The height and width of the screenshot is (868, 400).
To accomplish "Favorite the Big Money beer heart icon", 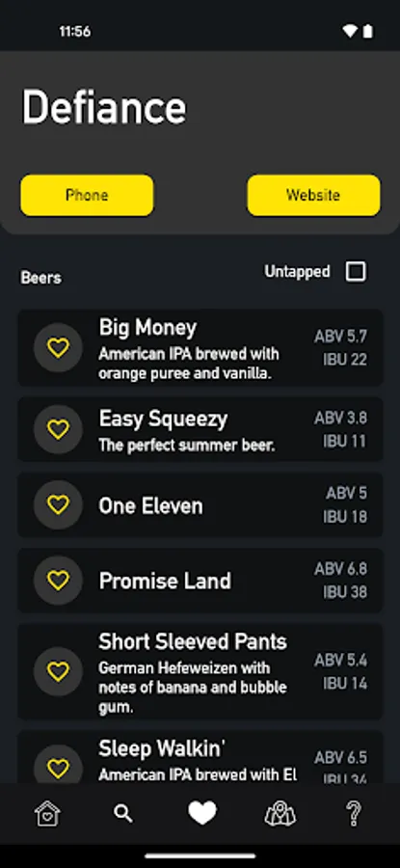I will 58,347.
